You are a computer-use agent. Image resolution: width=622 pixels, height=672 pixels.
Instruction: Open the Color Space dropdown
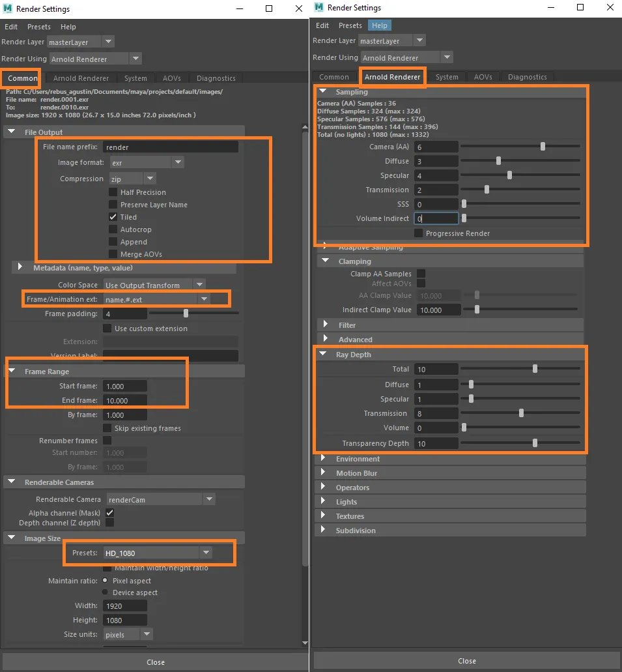point(154,285)
